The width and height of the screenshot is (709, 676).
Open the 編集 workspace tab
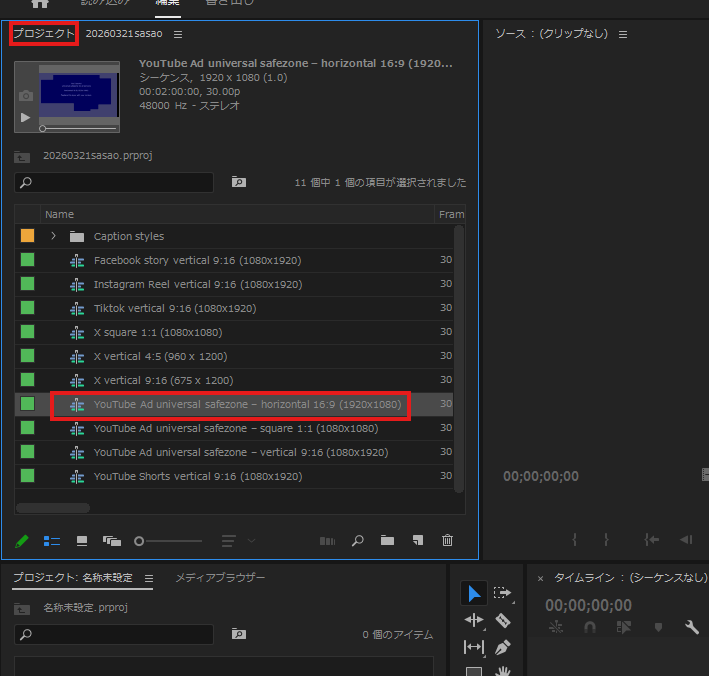(x=167, y=3)
